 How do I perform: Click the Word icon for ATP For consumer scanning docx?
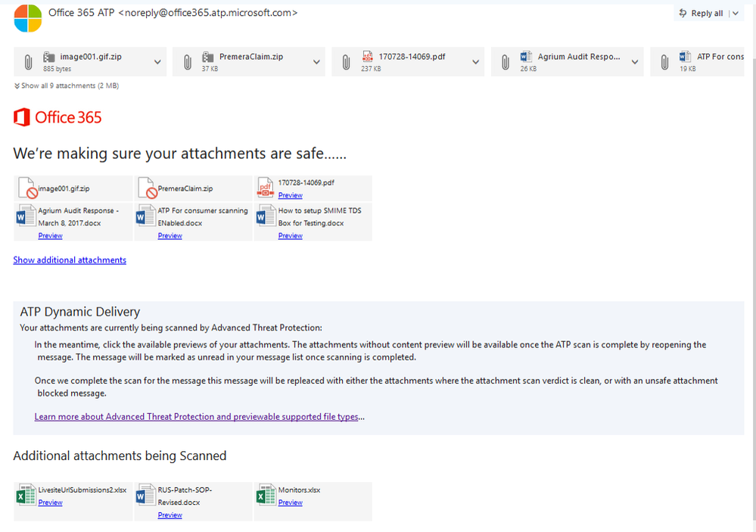click(x=145, y=216)
